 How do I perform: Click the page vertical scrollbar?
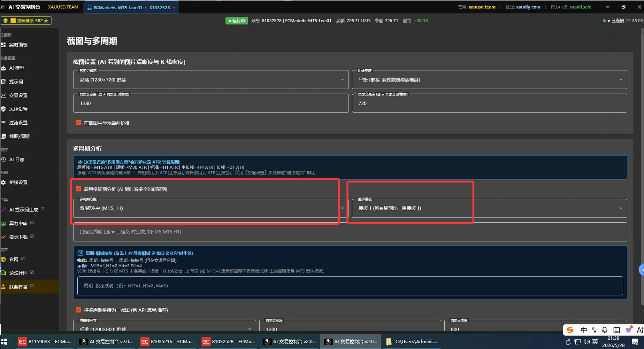point(642,179)
